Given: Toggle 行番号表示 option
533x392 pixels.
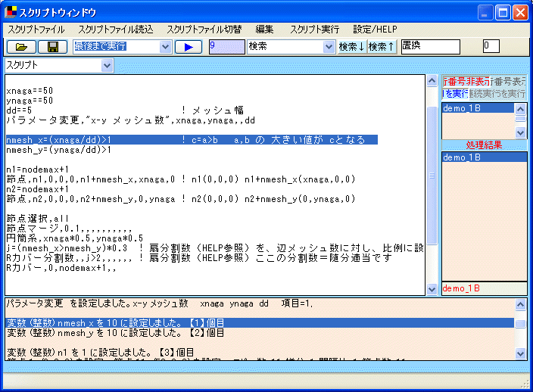Looking at the screenshot, I should [x=508, y=82].
